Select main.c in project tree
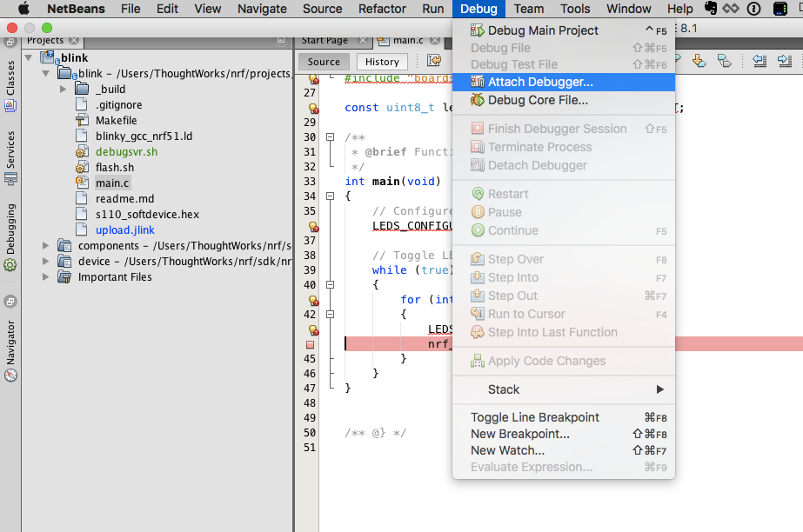 [x=112, y=183]
